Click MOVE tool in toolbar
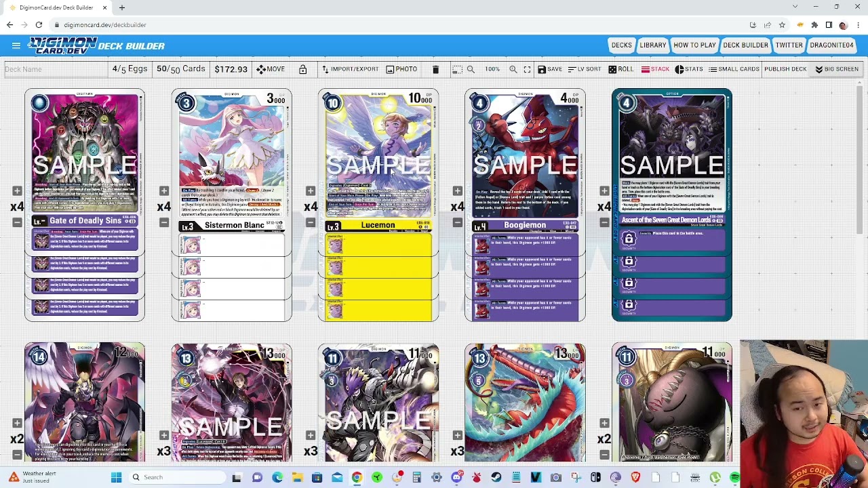Image resolution: width=868 pixels, height=488 pixels. tap(271, 69)
